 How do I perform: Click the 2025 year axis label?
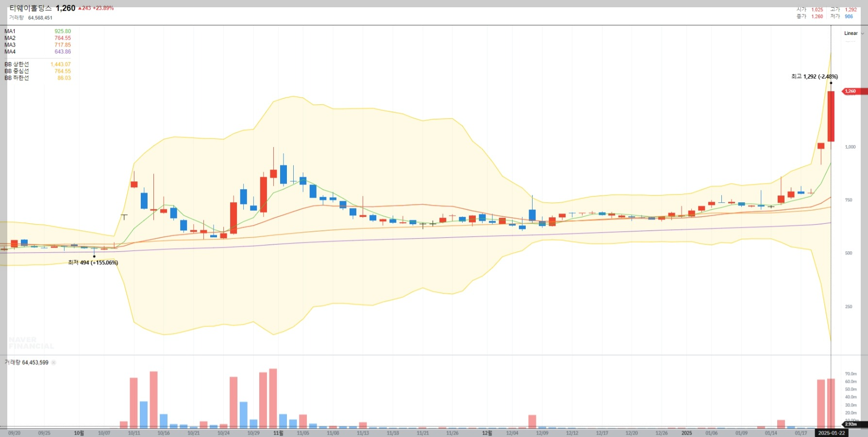(686, 433)
